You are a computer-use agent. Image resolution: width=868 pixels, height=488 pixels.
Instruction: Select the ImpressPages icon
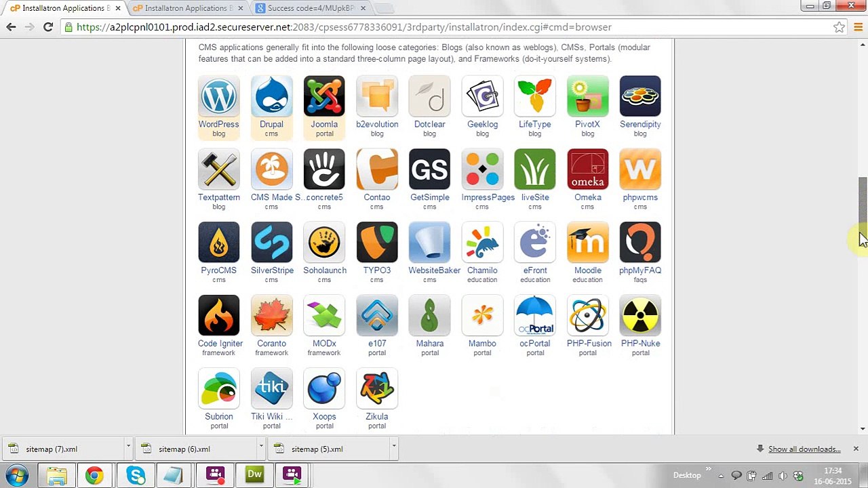pyautogui.click(x=482, y=169)
